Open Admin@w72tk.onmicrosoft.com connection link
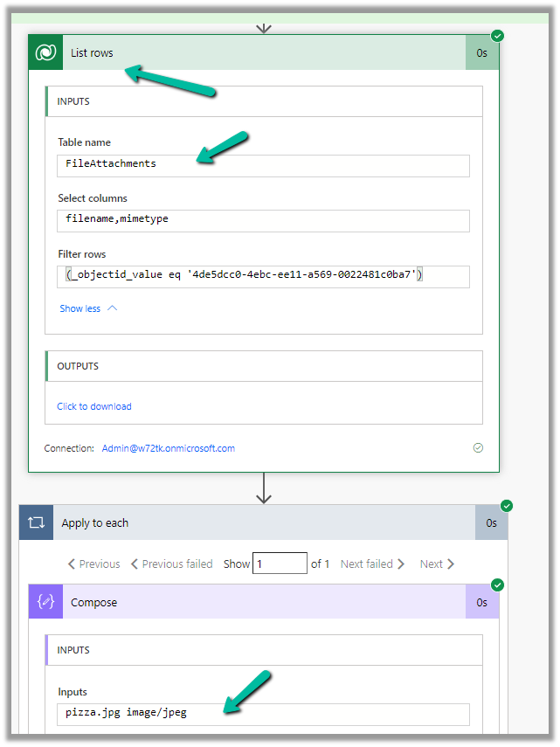The height and width of the screenshot is (747, 560). [168, 448]
